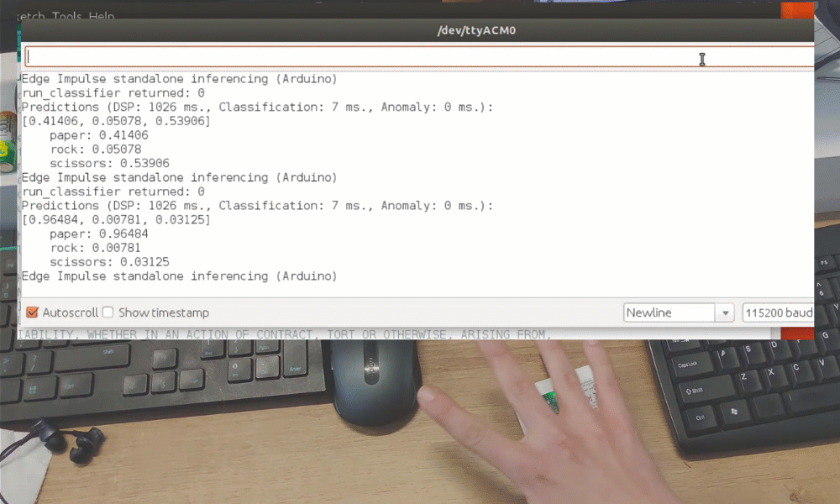
Task: Click the serial monitor text input field
Action: 419,57
